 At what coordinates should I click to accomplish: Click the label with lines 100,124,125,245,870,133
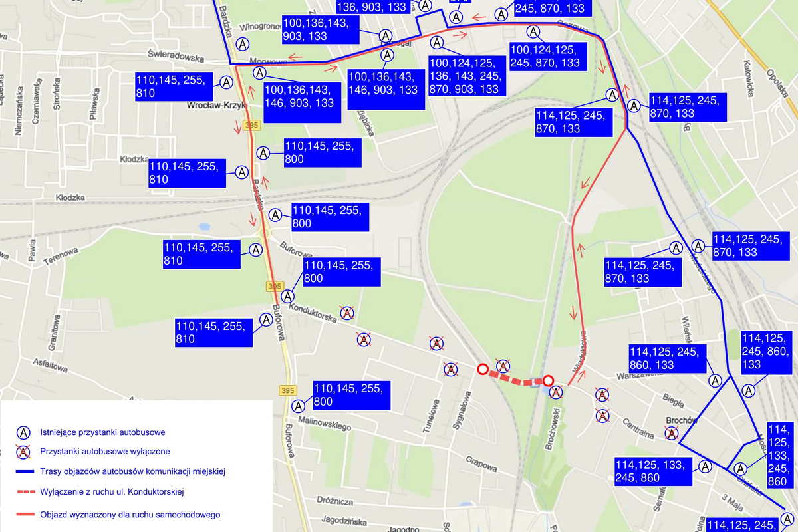point(546,57)
